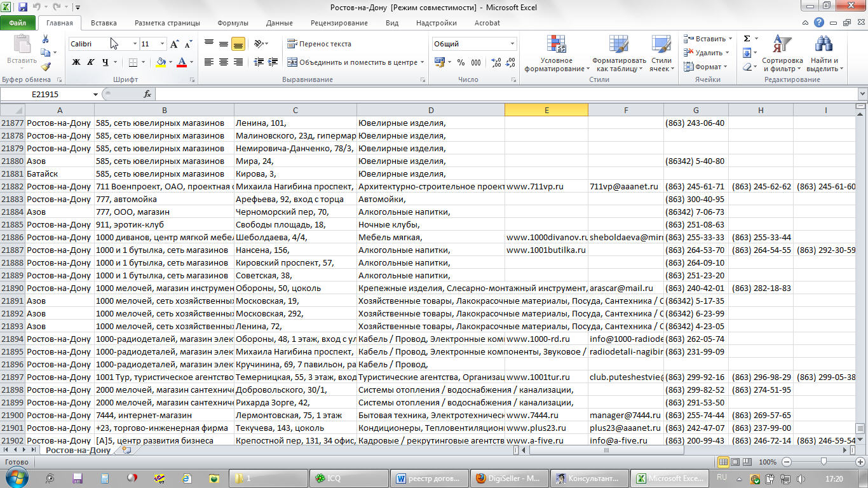
Task: Decrease font size with small A icon
Action: [188, 44]
